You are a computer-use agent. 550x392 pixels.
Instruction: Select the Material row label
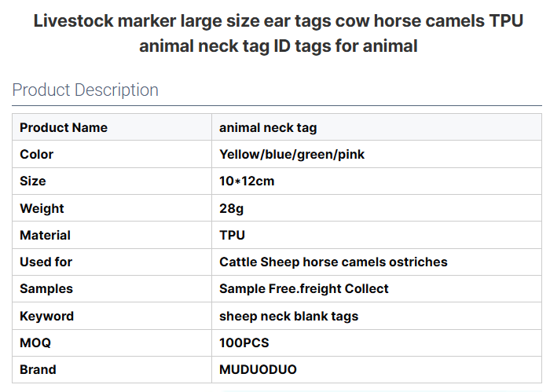[x=45, y=235]
